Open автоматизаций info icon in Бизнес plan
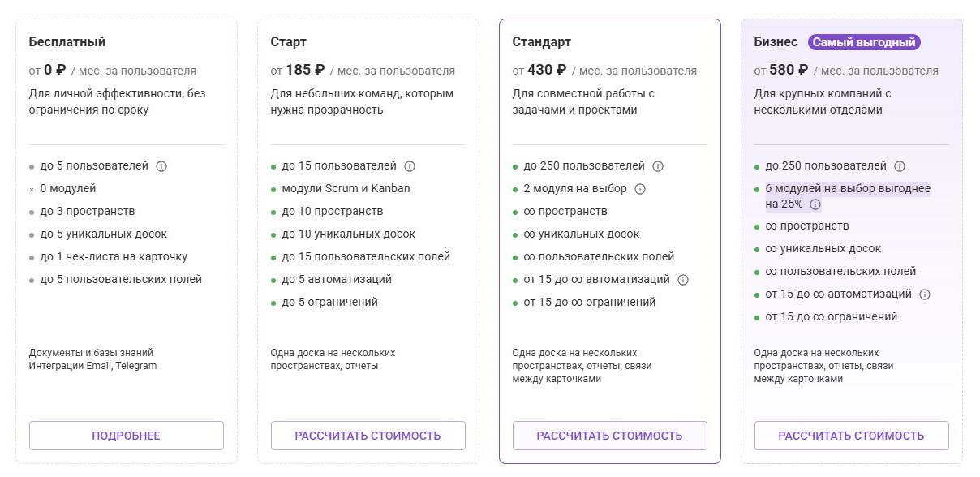 point(925,294)
